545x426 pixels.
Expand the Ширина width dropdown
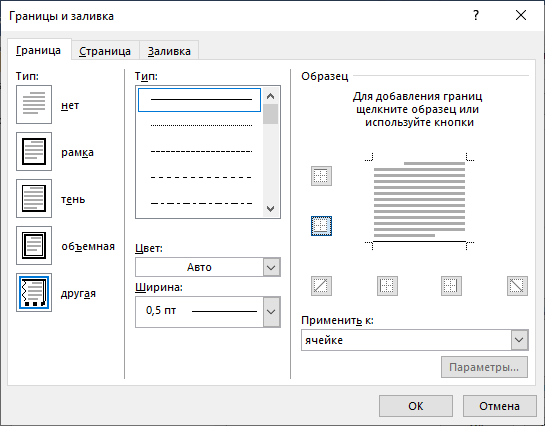(208, 312)
